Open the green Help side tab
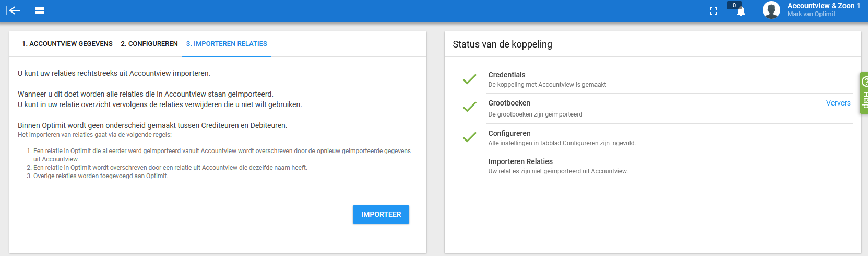 (x=864, y=93)
